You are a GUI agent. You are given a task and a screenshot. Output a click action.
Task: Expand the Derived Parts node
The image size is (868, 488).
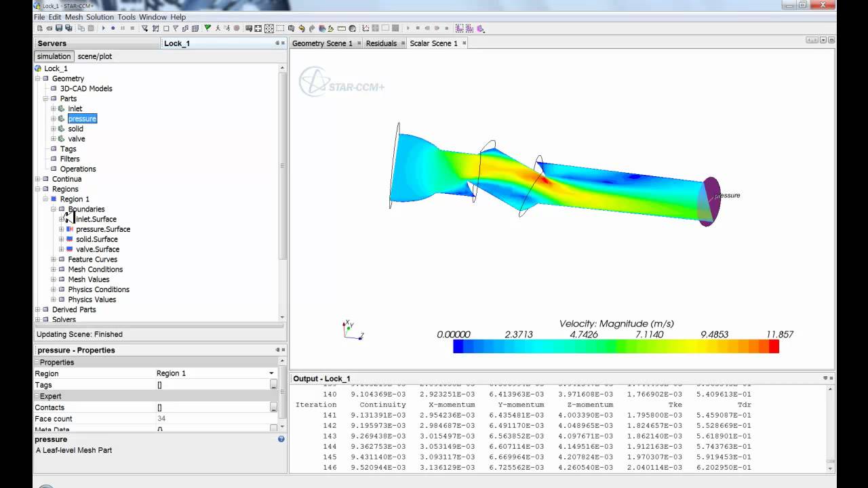[38, 310]
